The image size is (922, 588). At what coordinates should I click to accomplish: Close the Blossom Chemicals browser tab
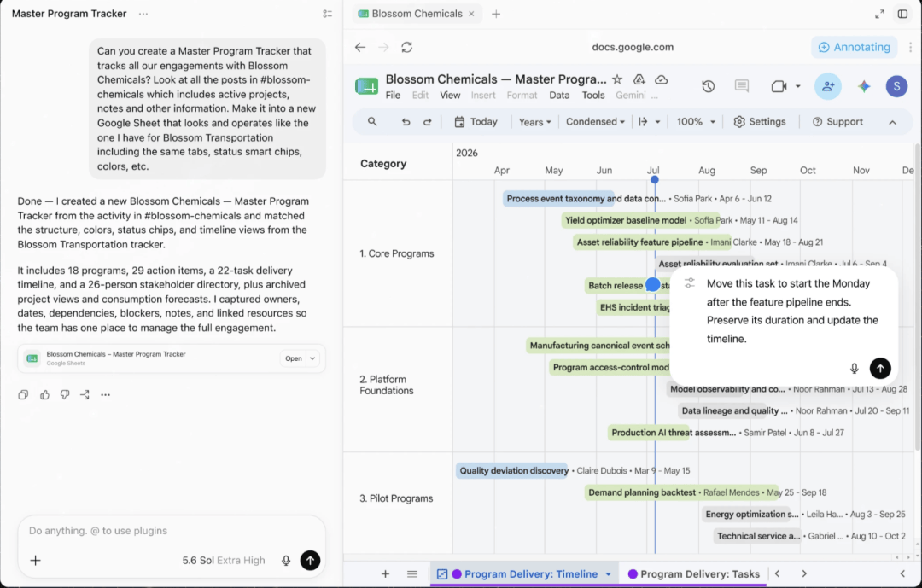(x=471, y=14)
